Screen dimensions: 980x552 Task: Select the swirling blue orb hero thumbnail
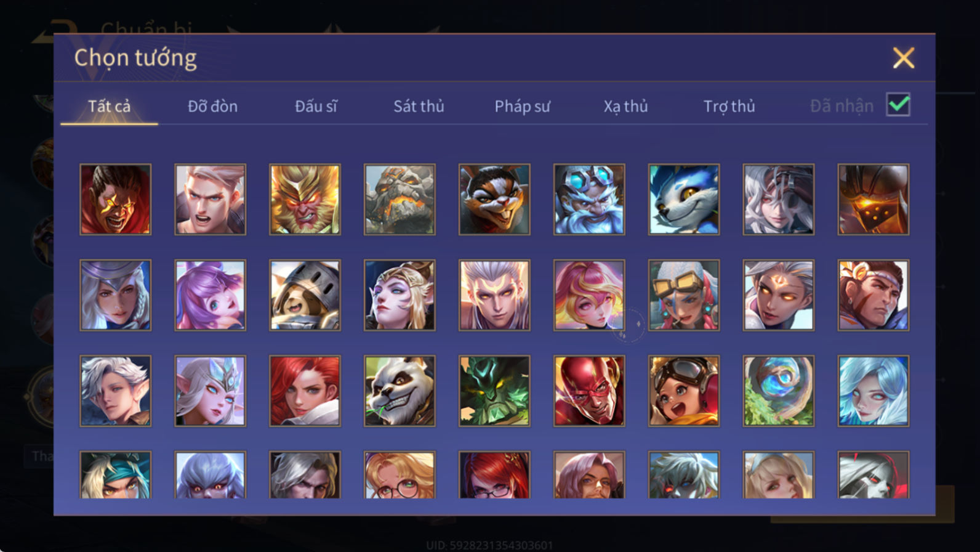(x=779, y=391)
